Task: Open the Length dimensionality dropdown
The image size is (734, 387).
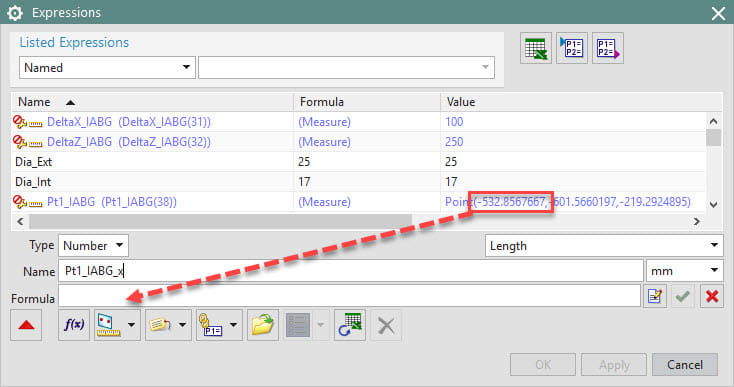Action: tap(604, 246)
